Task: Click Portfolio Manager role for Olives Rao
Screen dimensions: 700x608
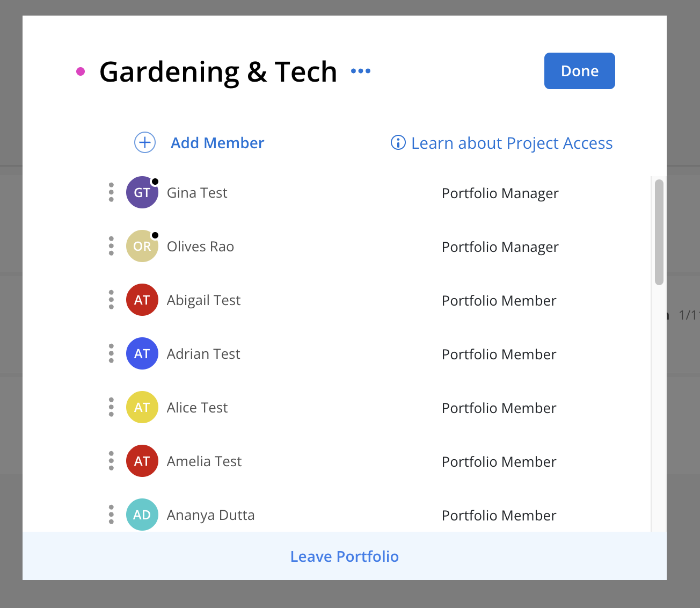Action: coord(500,247)
